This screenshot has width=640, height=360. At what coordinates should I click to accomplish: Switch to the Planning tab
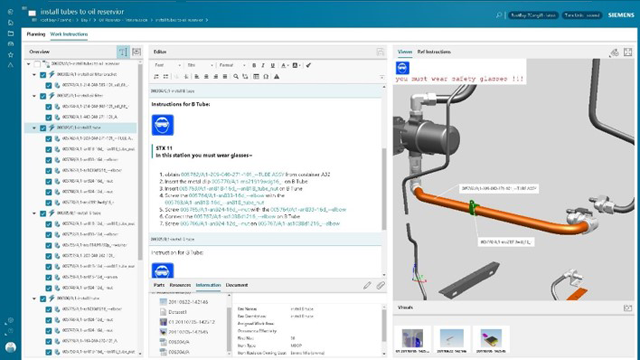(x=36, y=34)
